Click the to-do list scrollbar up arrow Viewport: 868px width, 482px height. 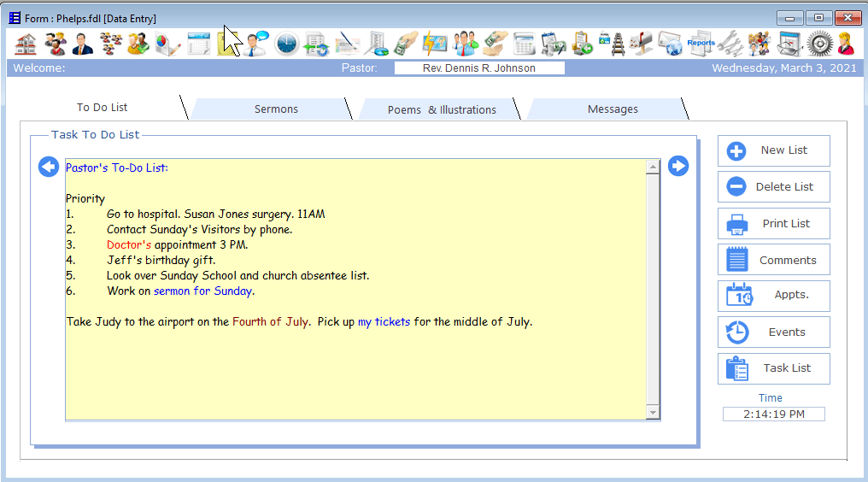point(654,167)
